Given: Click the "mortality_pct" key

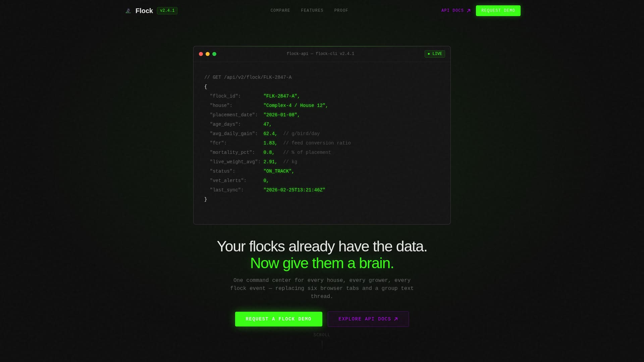Looking at the screenshot, I should (232, 153).
